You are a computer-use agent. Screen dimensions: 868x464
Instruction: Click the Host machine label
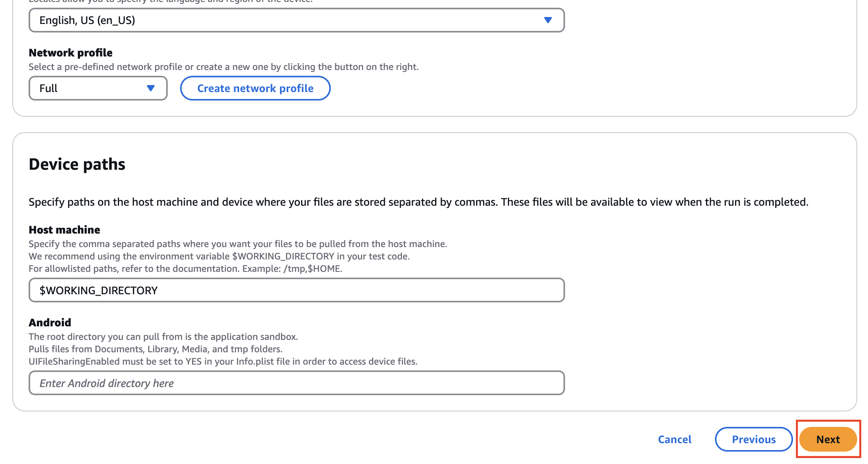pyautogui.click(x=65, y=230)
